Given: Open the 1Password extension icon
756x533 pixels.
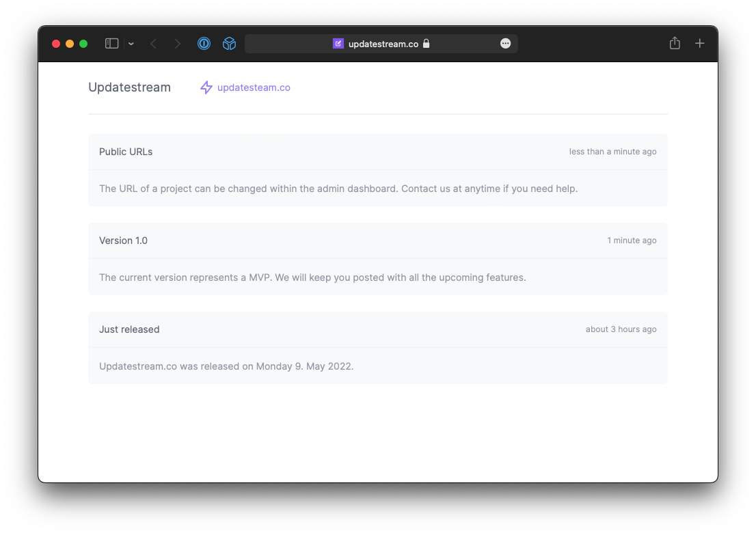Looking at the screenshot, I should click(x=204, y=44).
